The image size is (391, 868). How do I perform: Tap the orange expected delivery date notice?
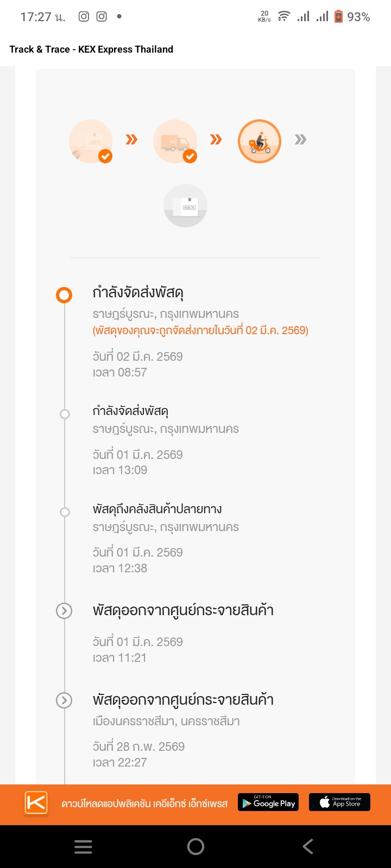tap(200, 330)
